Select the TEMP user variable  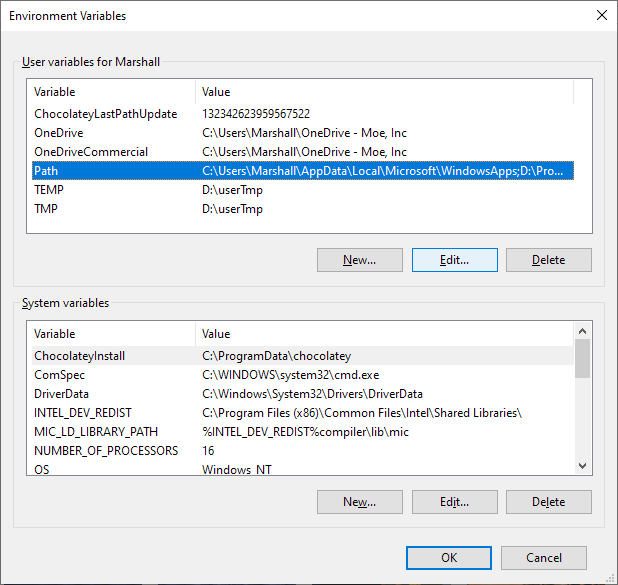click(x=49, y=190)
